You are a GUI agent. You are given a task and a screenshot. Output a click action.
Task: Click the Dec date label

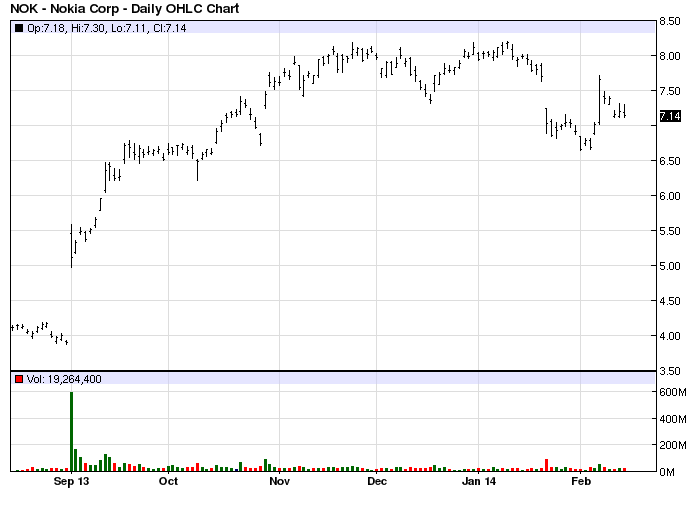pos(376,482)
